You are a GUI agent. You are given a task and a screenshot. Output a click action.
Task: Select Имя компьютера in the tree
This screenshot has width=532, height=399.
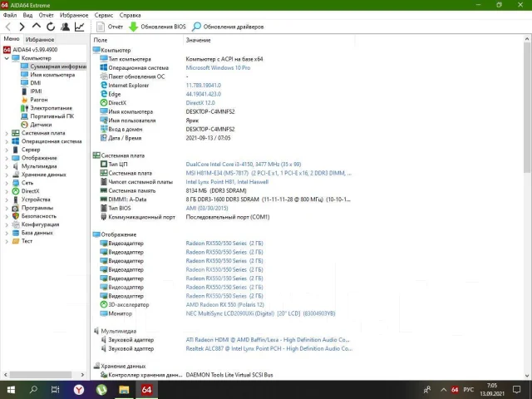48,75
